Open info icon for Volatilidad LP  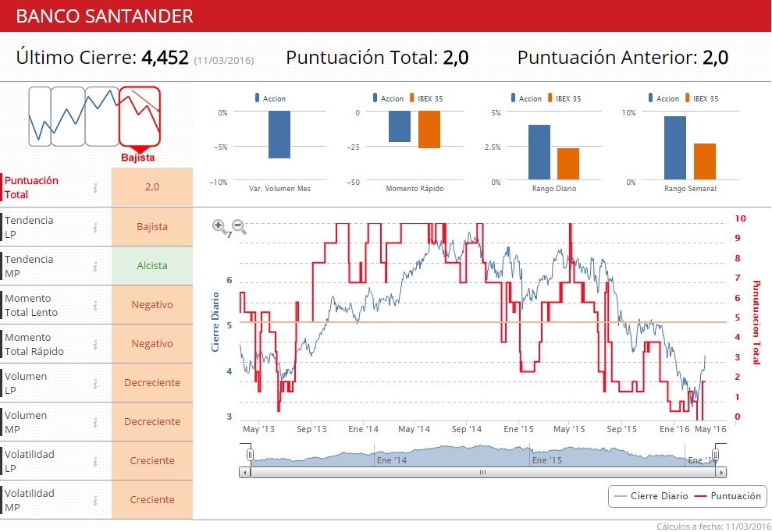click(95, 462)
